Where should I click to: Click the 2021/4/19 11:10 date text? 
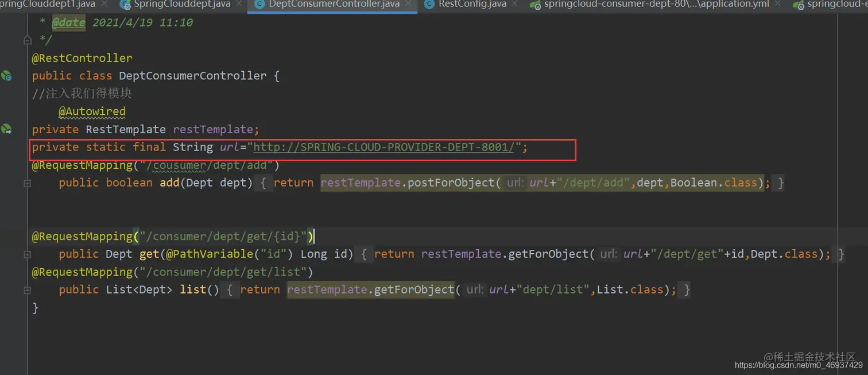tap(142, 23)
